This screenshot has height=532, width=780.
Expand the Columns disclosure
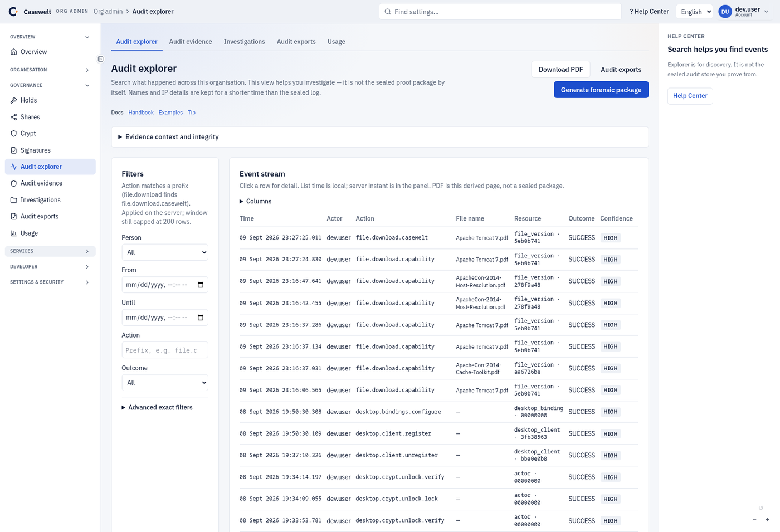pos(256,201)
